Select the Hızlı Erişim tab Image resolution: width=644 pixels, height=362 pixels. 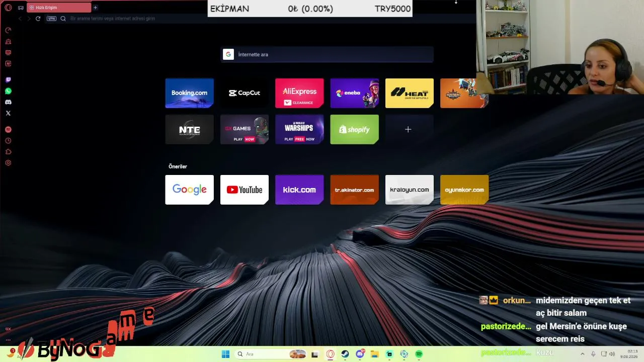(x=60, y=8)
